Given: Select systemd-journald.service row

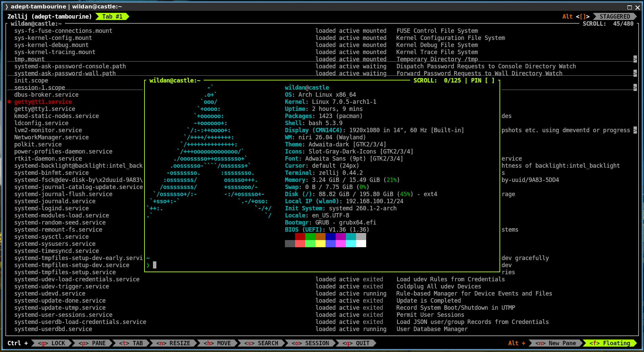Looking at the screenshot, I should tap(55, 201).
